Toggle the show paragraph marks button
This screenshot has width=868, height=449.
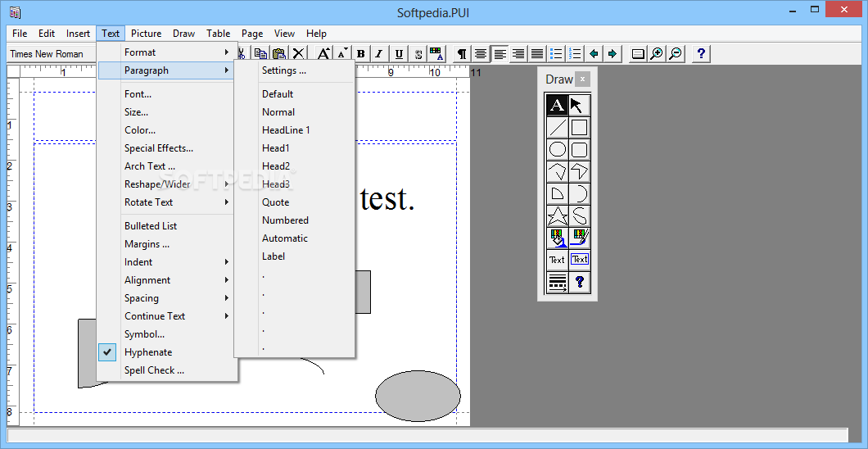[x=462, y=54]
